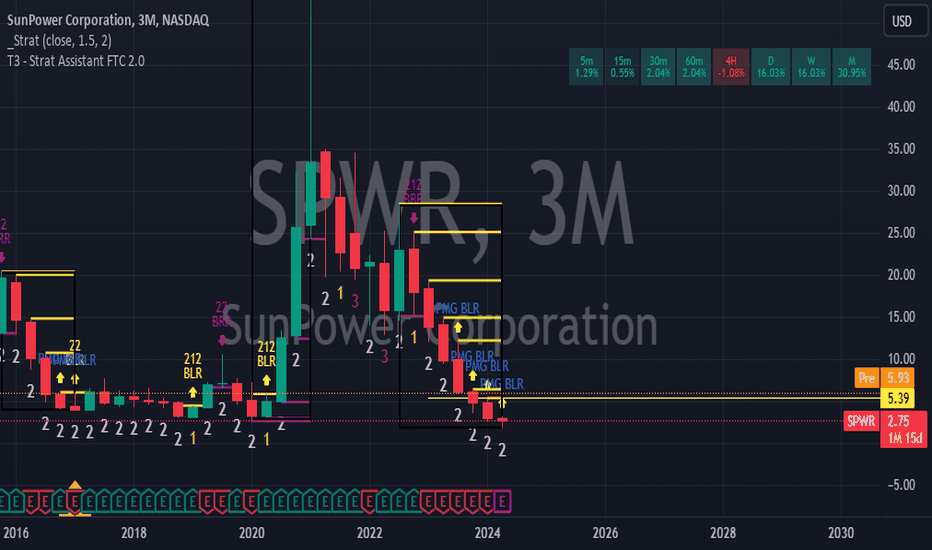Click the T3 - Strat Assistant FTC 2.0 legend
This screenshot has height=550, width=932.
pos(75,61)
